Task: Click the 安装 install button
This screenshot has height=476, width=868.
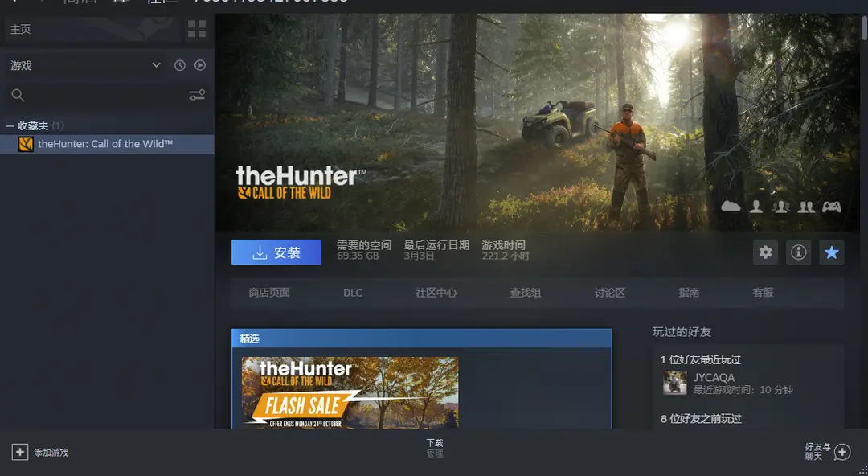Action: [276, 252]
